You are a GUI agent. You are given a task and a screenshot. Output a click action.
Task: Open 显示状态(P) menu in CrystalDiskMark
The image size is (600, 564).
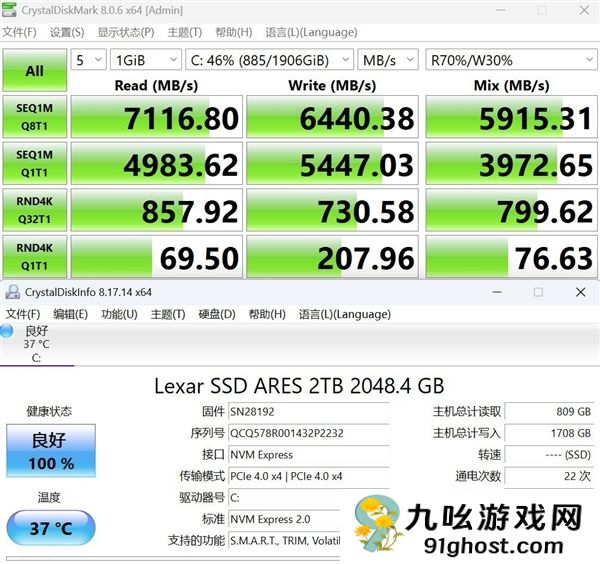click(x=126, y=32)
